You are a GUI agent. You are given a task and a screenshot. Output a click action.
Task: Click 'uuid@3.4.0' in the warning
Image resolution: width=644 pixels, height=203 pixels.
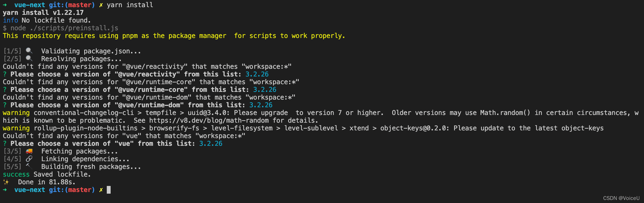click(x=209, y=113)
